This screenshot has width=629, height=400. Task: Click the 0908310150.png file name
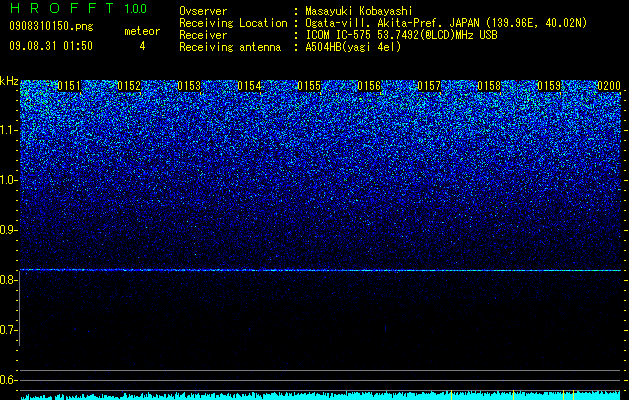tap(51, 26)
